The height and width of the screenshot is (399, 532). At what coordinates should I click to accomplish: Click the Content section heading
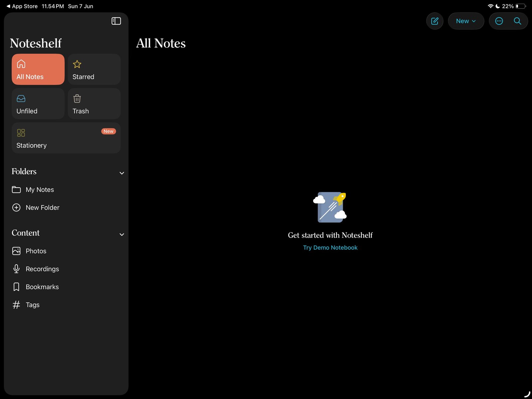[x=26, y=233]
